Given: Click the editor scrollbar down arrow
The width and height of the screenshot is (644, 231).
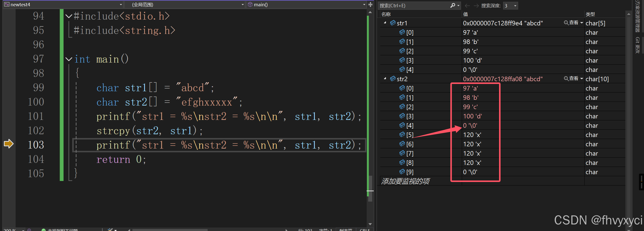Looking at the screenshot, I should tap(370, 224).
